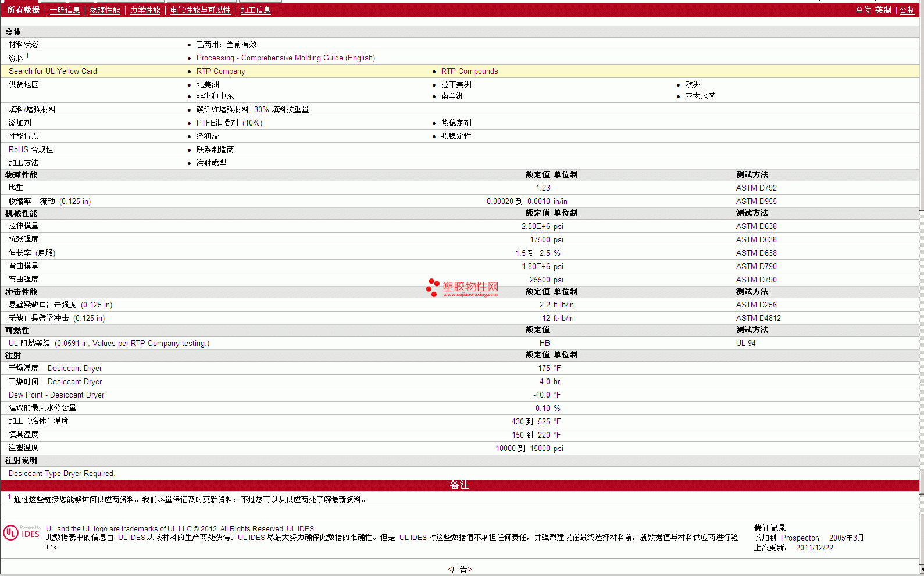Click the 备注 section header bar
Image resolution: width=924 pixels, height=576 pixels.
pos(459,485)
